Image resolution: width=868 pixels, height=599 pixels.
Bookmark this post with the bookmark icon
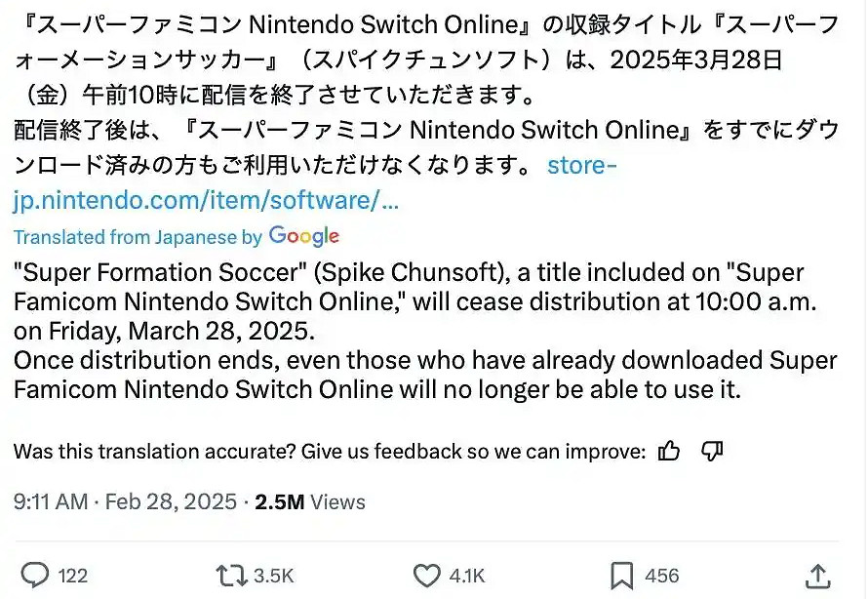(x=621, y=575)
